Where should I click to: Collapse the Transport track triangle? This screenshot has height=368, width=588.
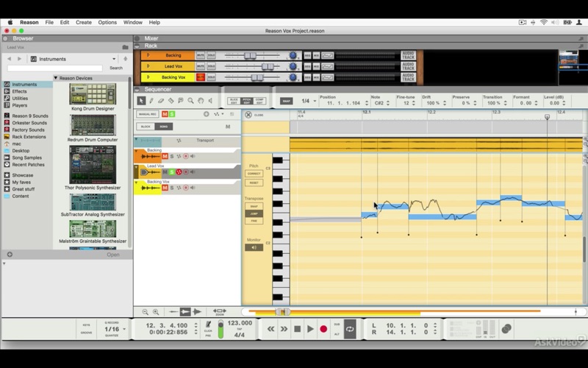(136, 140)
